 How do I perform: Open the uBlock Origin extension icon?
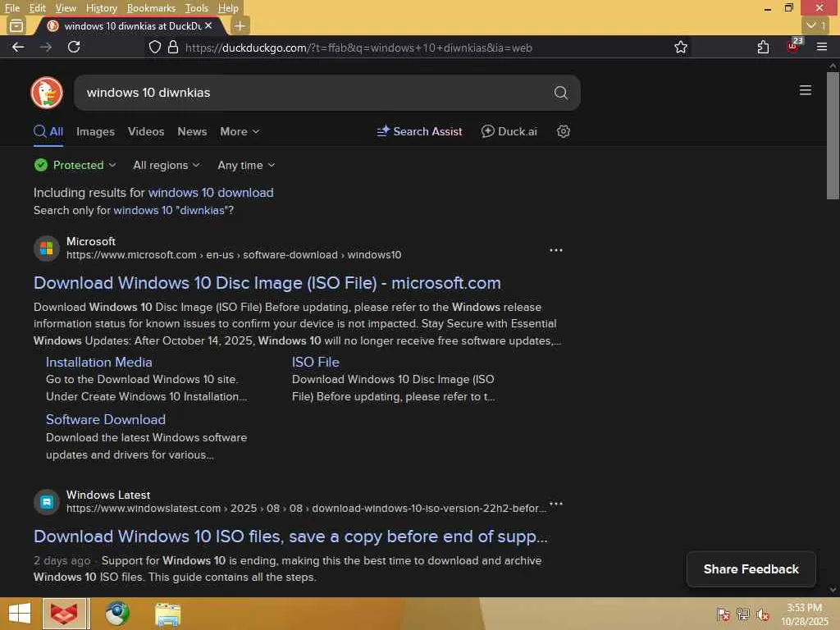pyautogui.click(x=793, y=46)
